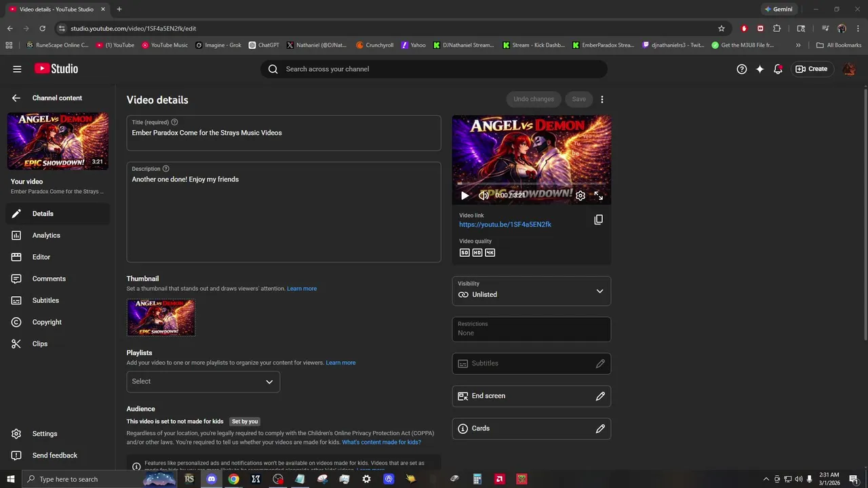This screenshot has width=868, height=488.
Task: Open Comments in the sidebar
Action: point(58,279)
